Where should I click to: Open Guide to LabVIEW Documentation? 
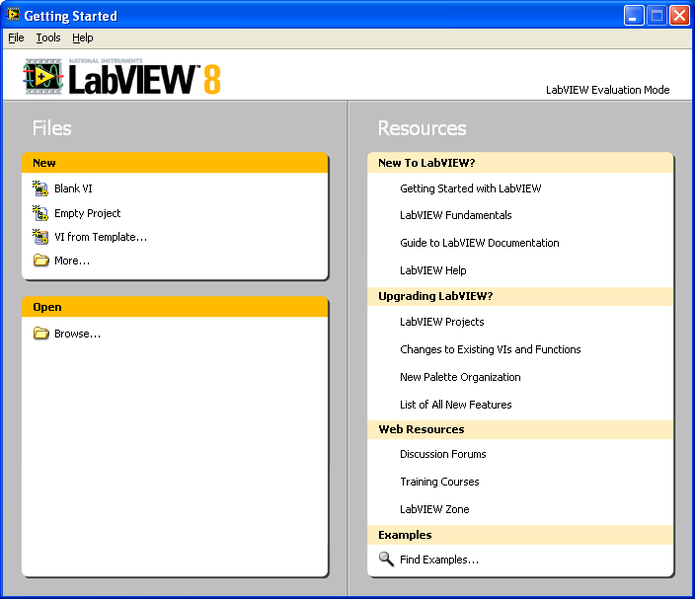pos(480,243)
